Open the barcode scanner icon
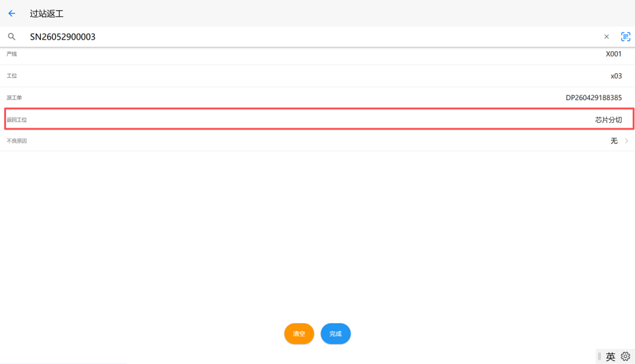635x364 pixels. click(x=626, y=37)
